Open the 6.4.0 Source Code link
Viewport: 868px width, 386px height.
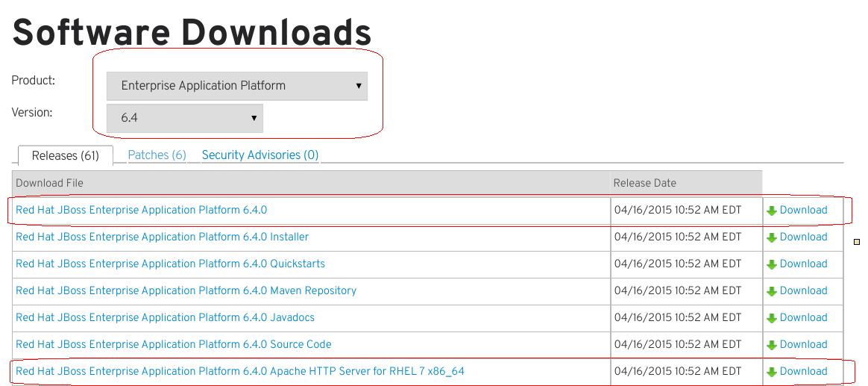173,344
